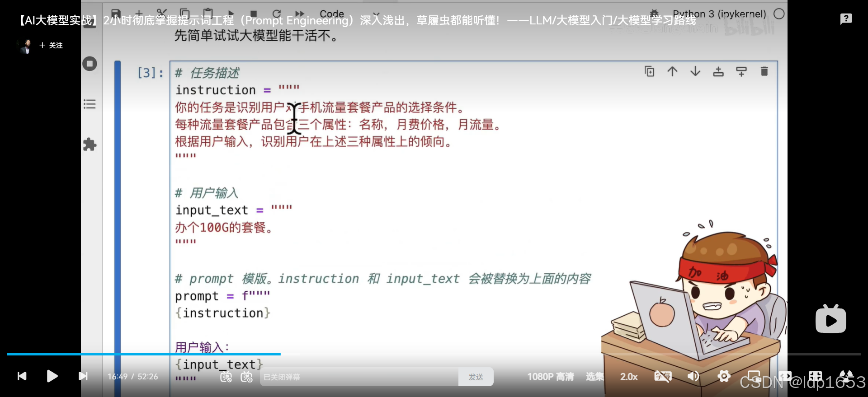Open the 2.0x playback speed menu
Image resolution: width=868 pixels, height=397 pixels.
(629, 377)
